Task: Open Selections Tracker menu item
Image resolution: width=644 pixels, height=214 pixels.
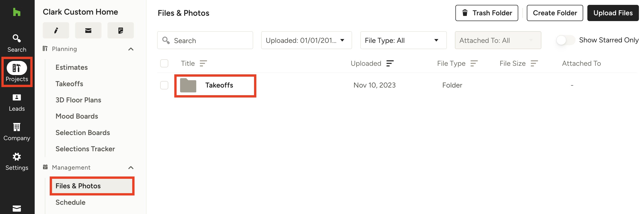Action: pos(85,149)
